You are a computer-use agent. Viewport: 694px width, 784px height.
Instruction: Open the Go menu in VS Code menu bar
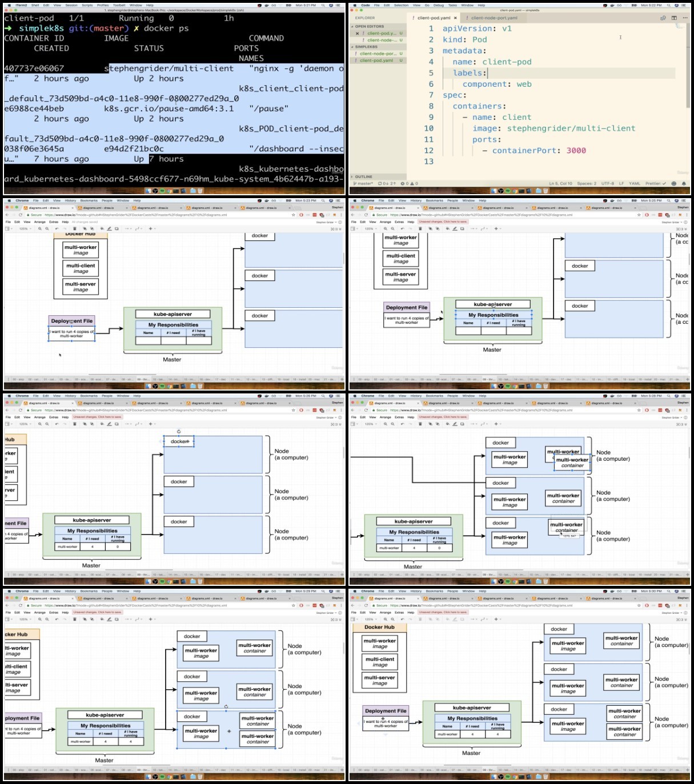point(427,5)
